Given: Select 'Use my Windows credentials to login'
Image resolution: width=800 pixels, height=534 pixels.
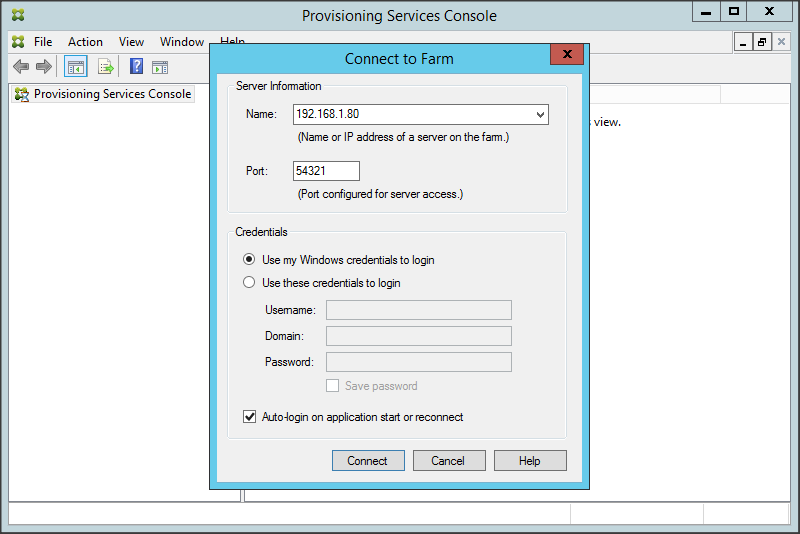Looking at the screenshot, I should click(x=250, y=260).
